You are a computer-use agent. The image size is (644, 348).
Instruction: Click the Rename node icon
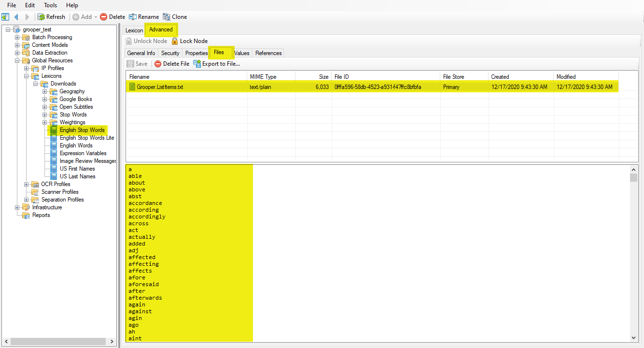click(x=132, y=17)
